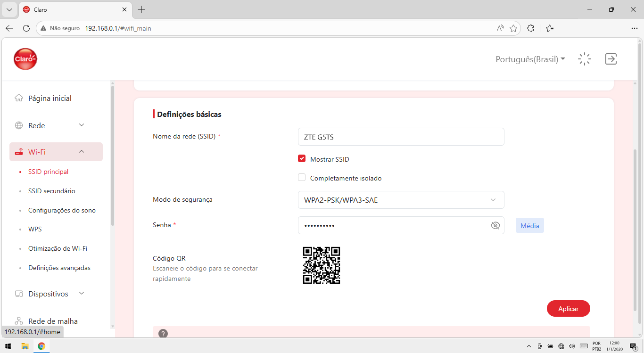Enable the Completamente isolado checkbox

pos(302,178)
